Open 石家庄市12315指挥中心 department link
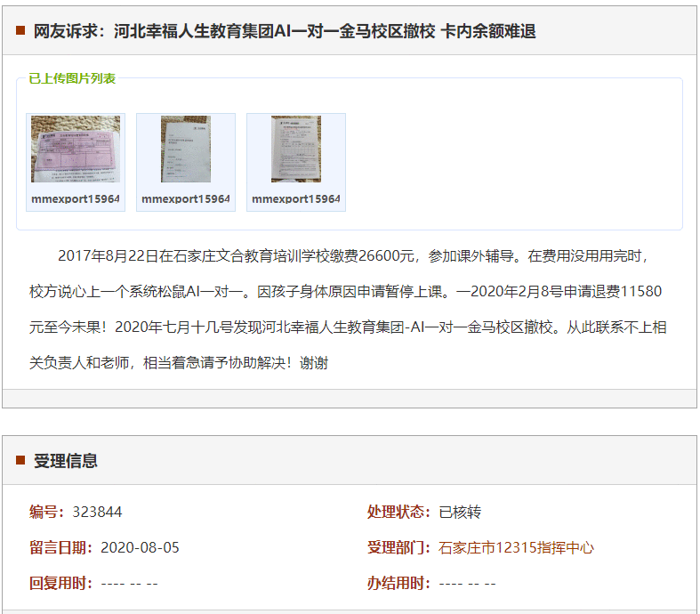Image resolution: width=700 pixels, height=614 pixels. 516,547
